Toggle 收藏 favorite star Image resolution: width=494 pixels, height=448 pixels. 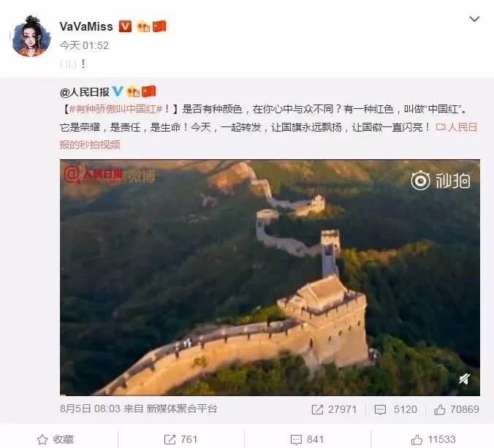pos(55,439)
